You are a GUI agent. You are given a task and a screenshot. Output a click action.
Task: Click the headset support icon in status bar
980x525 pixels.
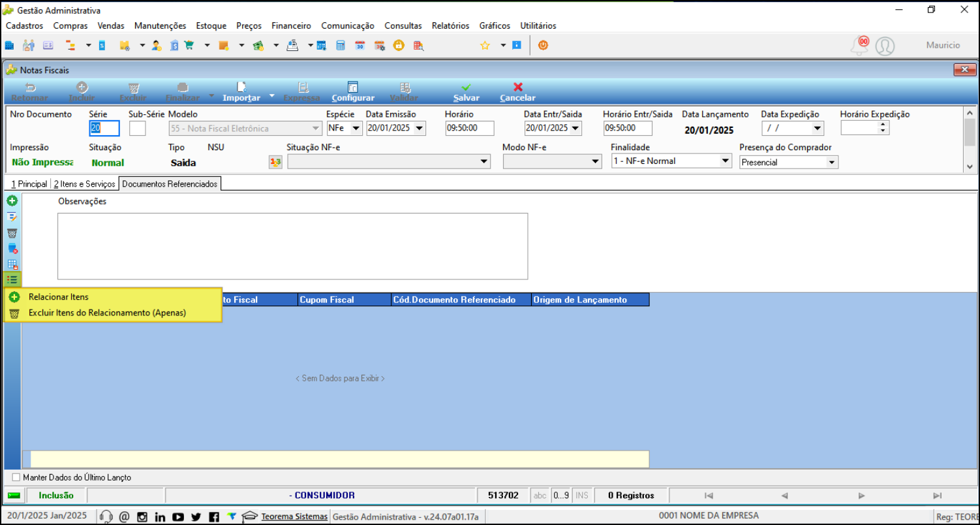(106, 517)
